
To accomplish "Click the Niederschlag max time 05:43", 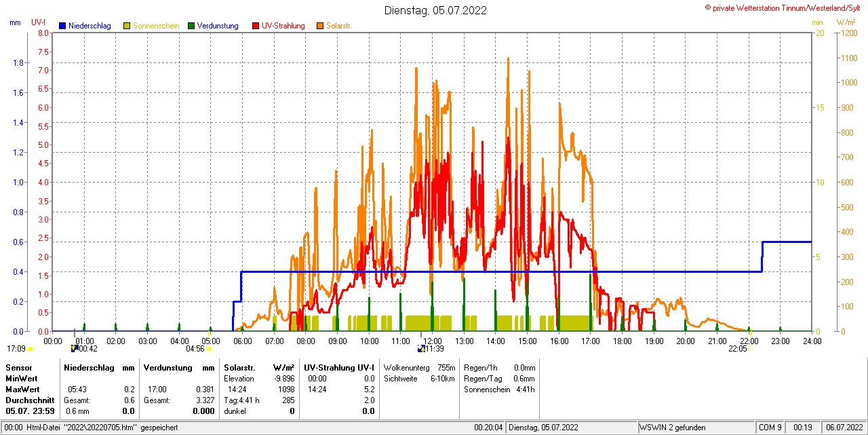I will click(x=77, y=390).
